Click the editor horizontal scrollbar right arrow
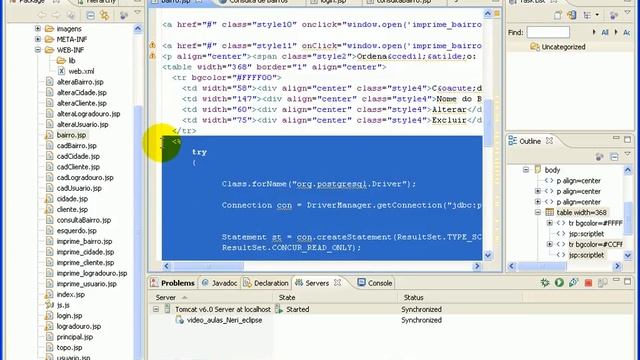Image resolution: width=640 pixels, height=360 pixels. [x=477, y=266]
